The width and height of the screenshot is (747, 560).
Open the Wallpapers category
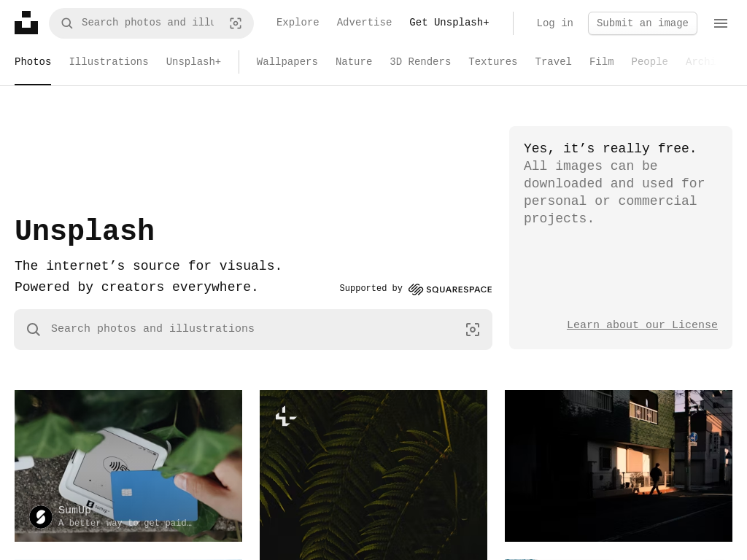tap(287, 61)
